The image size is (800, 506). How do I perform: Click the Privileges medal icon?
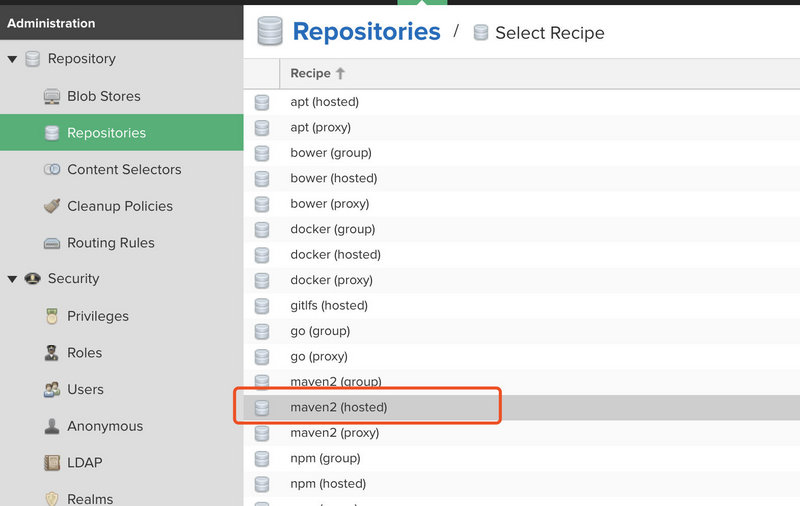tap(52, 316)
